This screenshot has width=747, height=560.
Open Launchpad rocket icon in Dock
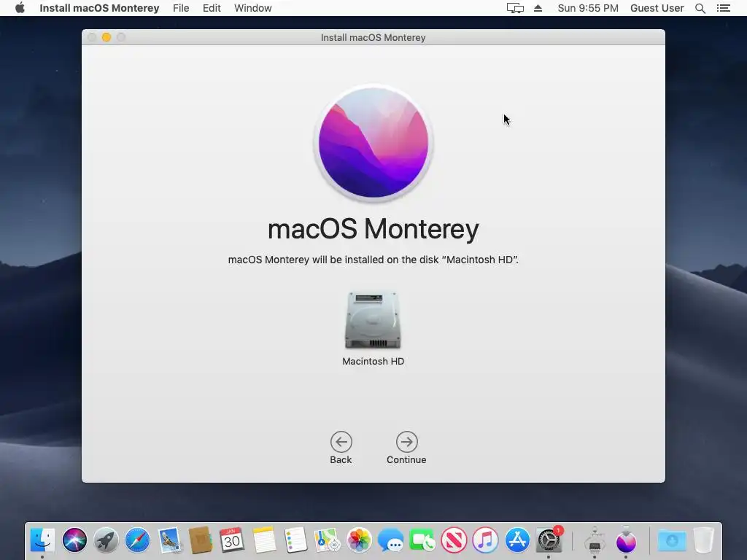106,540
